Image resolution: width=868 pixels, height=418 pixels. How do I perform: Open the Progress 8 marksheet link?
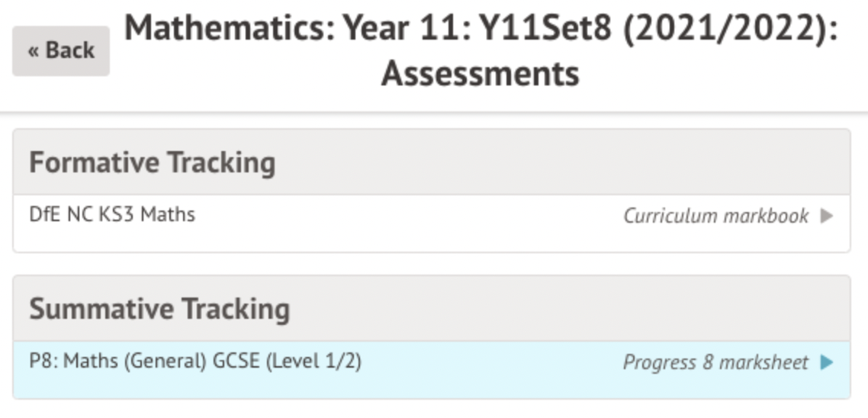pos(715,363)
